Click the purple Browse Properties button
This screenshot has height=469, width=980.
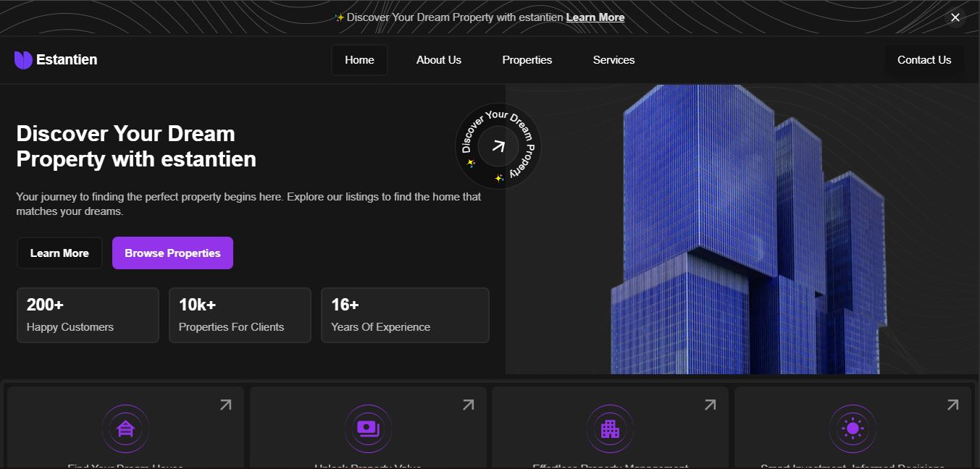(172, 253)
